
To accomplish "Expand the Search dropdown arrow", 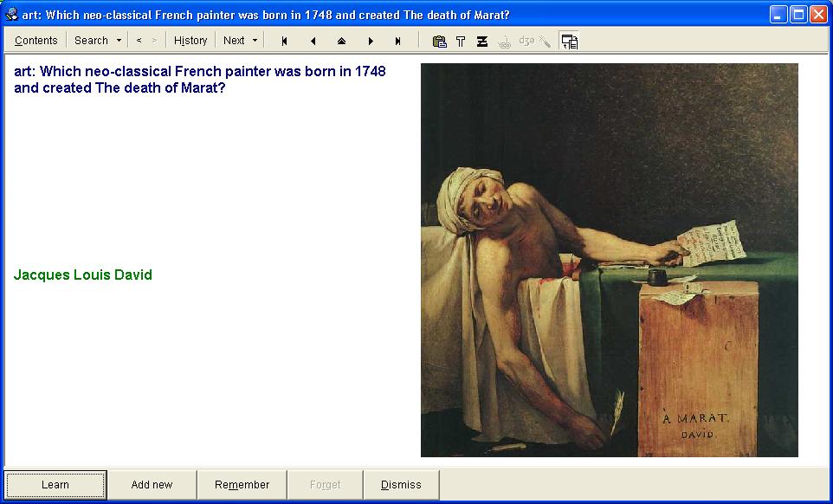I will pos(119,41).
